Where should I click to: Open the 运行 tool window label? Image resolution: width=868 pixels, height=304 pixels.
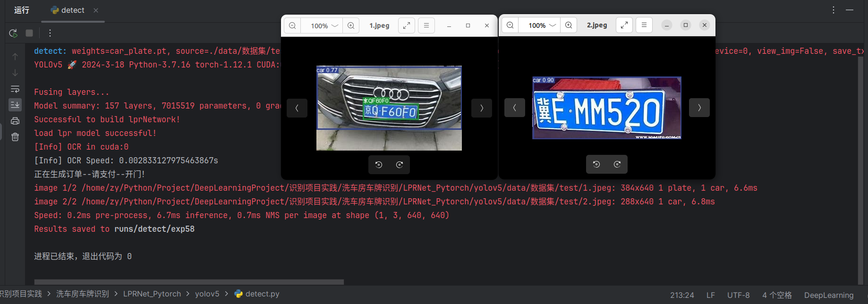(x=22, y=10)
